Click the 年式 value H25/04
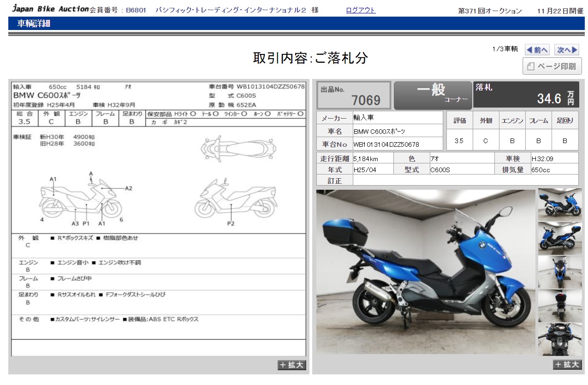 (x=373, y=170)
